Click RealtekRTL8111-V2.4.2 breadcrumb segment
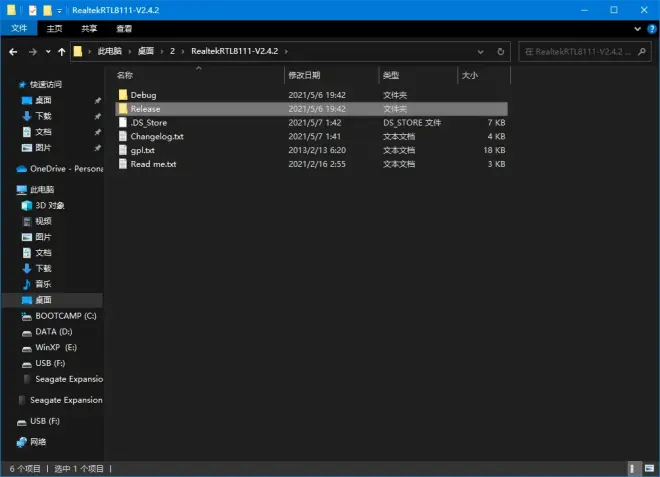 [234, 51]
